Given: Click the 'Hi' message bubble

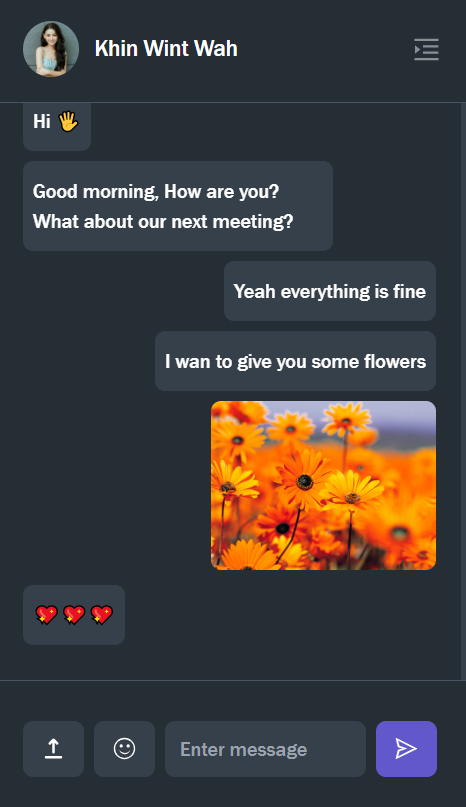Looking at the screenshot, I should pos(57,126).
